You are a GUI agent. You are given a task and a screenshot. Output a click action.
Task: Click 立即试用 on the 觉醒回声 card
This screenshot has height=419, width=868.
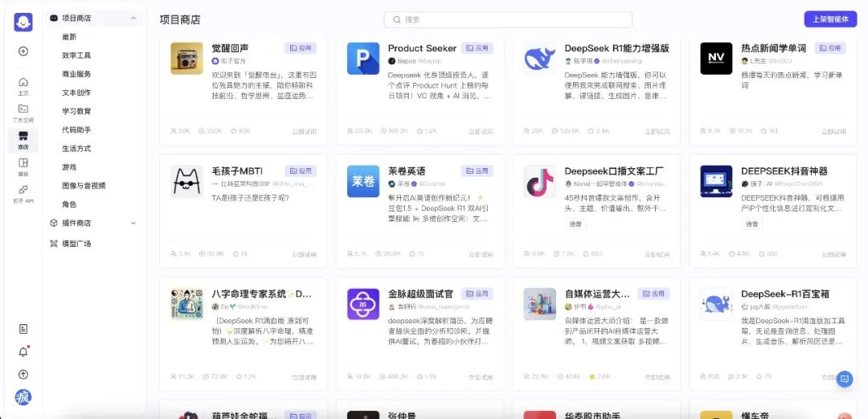(304, 131)
